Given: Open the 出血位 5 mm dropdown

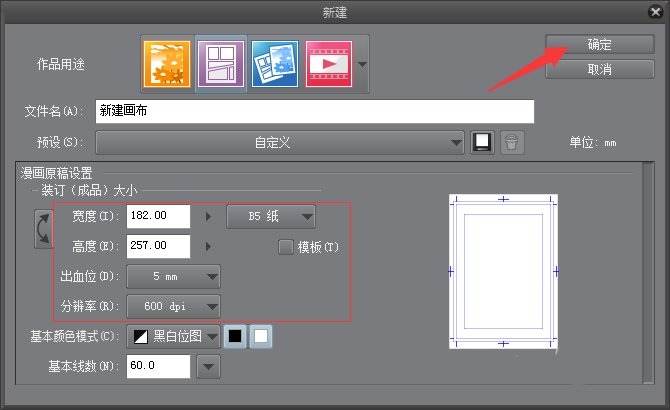Looking at the screenshot, I should (173, 276).
